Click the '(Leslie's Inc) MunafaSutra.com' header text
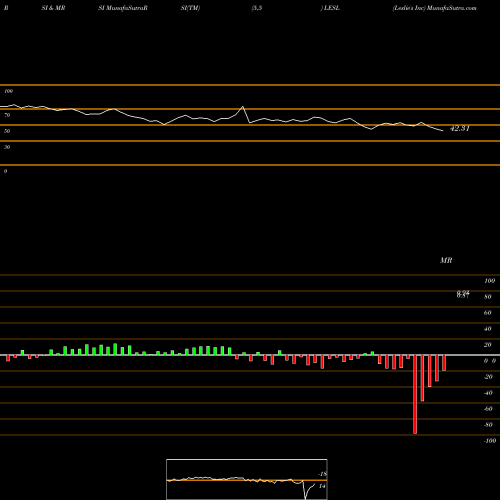The height and width of the screenshot is (500, 500). [434, 8]
